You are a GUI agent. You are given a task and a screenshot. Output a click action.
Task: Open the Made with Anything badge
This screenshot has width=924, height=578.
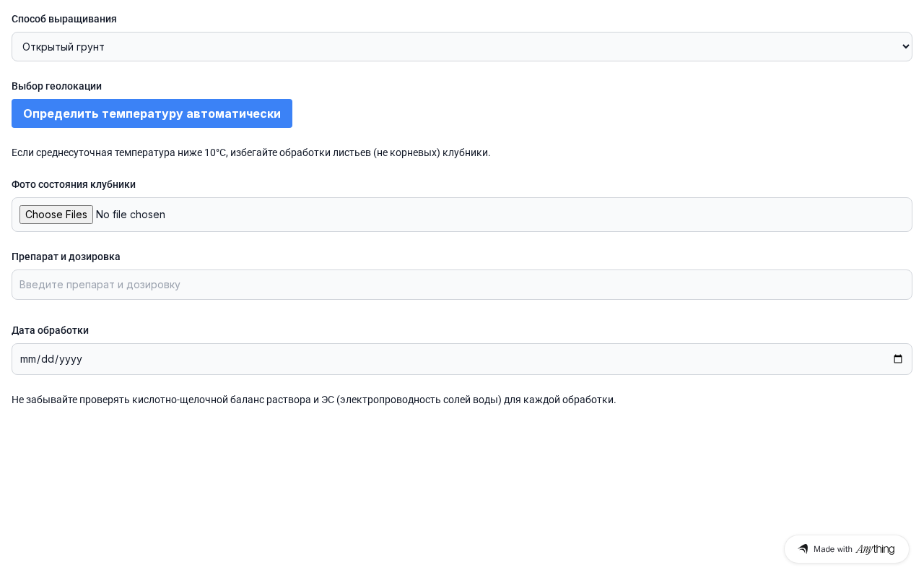pos(847,549)
